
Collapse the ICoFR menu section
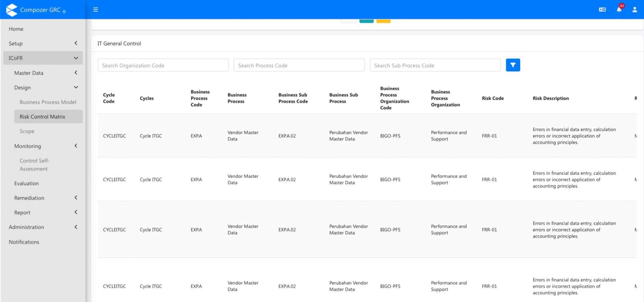[x=76, y=58]
